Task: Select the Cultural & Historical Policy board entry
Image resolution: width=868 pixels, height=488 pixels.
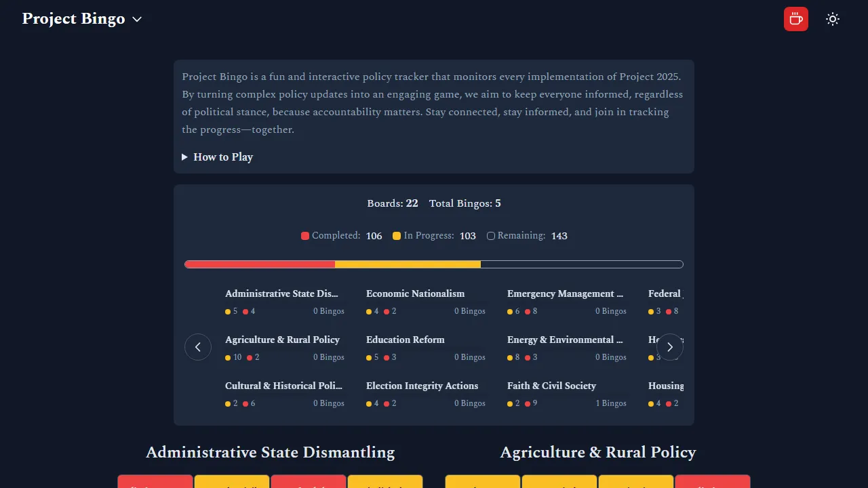Action: pyautogui.click(x=284, y=394)
